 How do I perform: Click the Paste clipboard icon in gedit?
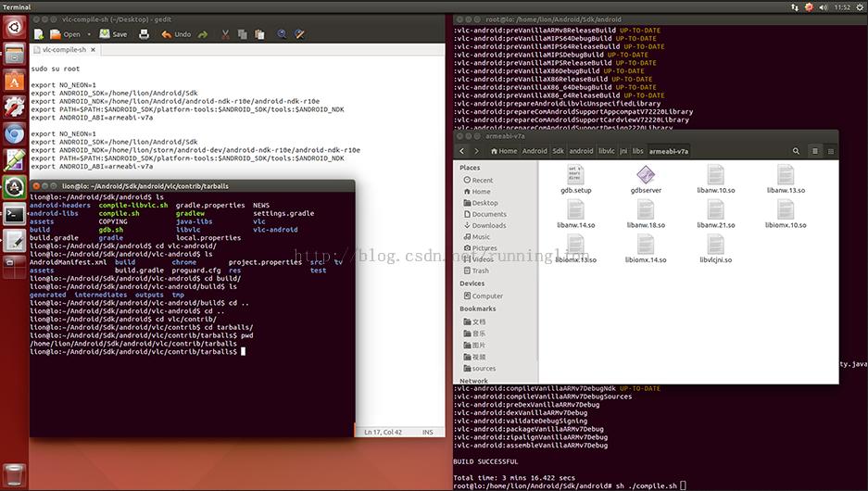point(259,34)
